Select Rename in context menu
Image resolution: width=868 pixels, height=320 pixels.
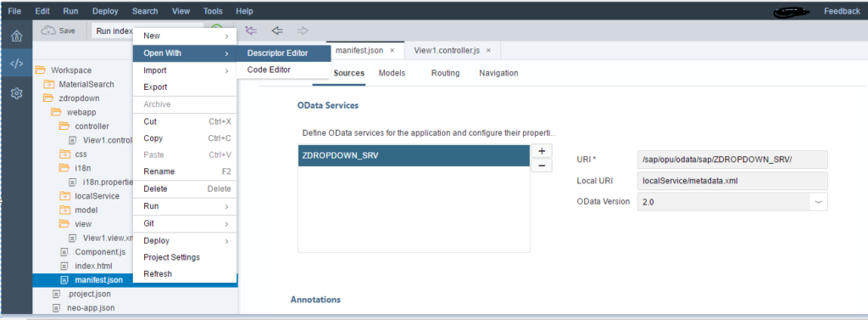(x=185, y=171)
